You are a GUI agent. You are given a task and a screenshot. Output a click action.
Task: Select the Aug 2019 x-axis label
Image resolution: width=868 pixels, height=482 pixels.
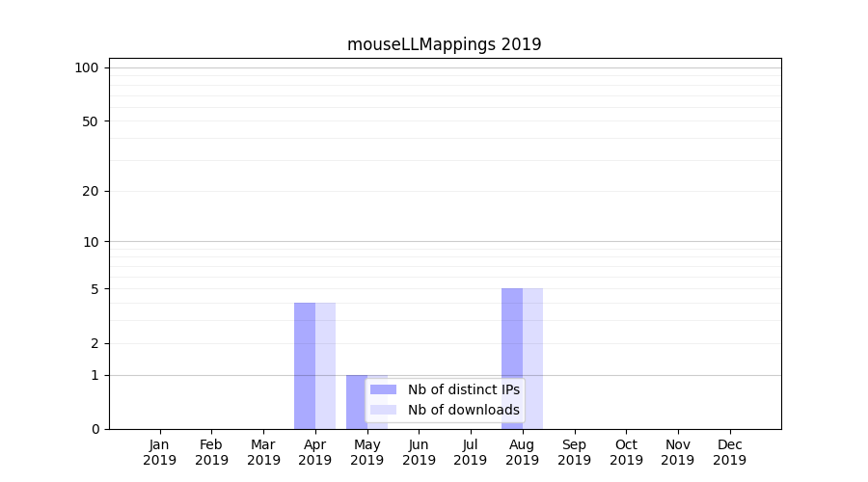pos(523,452)
